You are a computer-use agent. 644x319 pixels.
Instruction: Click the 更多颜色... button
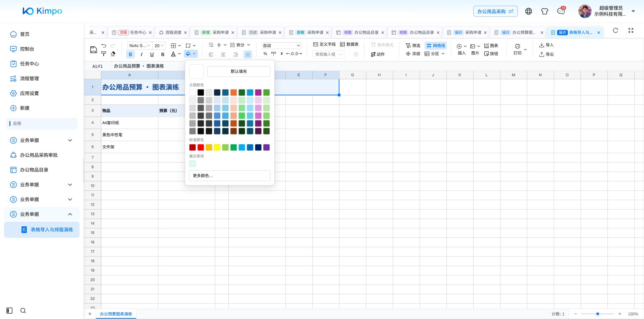(230, 176)
